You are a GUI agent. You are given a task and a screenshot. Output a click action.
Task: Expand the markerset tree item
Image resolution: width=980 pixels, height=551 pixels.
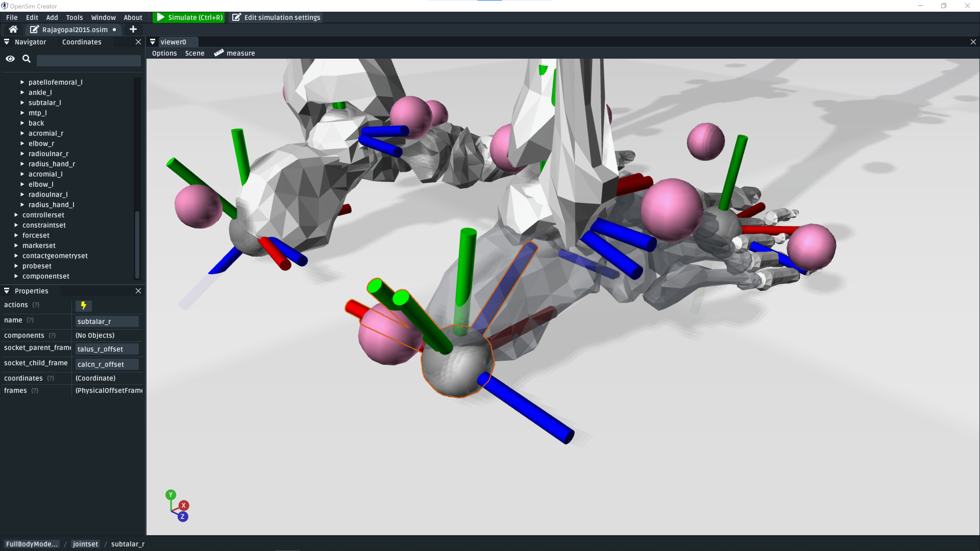[x=16, y=246]
